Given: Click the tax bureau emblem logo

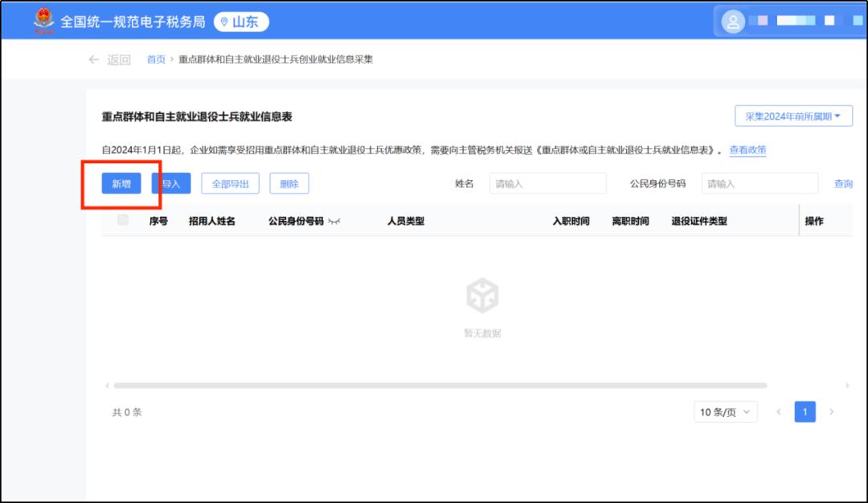Looking at the screenshot, I should pos(43,21).
